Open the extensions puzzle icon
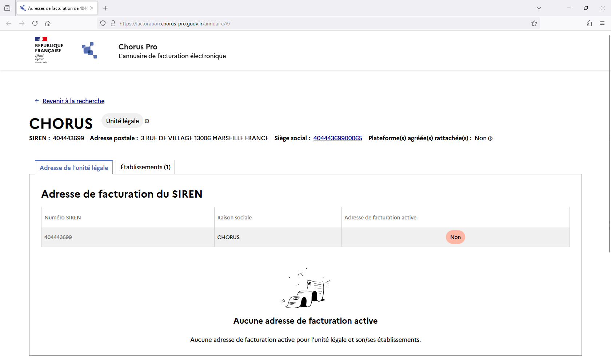 tap(589, 23)
